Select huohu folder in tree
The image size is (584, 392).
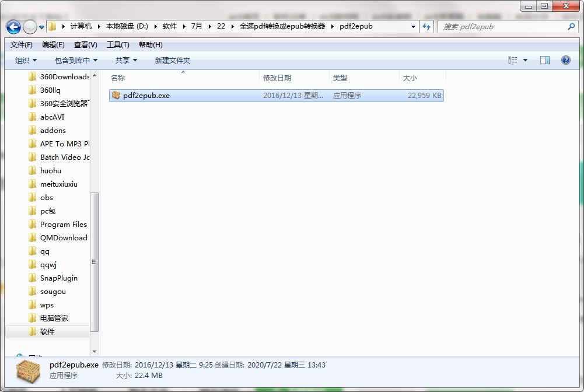click(x=45, y=170)
